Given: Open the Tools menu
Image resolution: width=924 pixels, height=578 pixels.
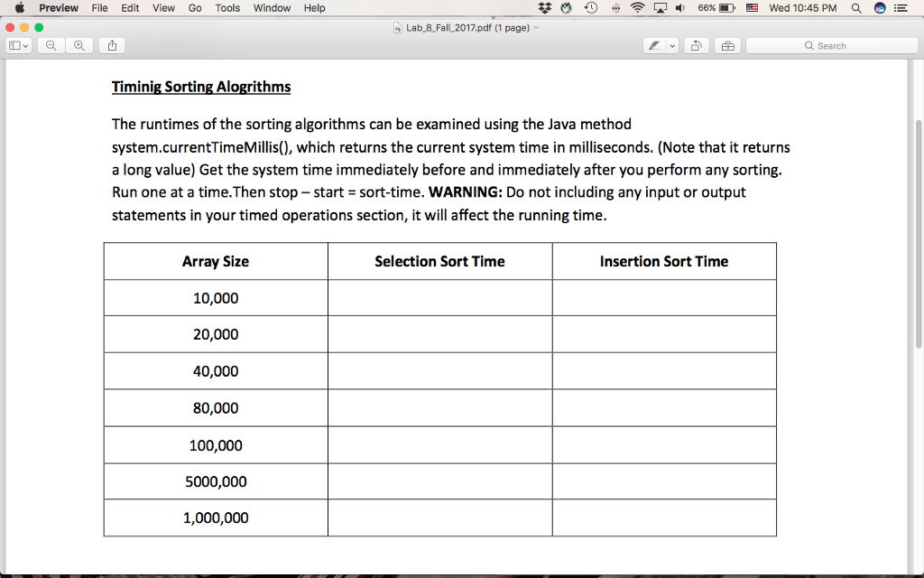Looking at the screenshot, I should coord(226,7).
